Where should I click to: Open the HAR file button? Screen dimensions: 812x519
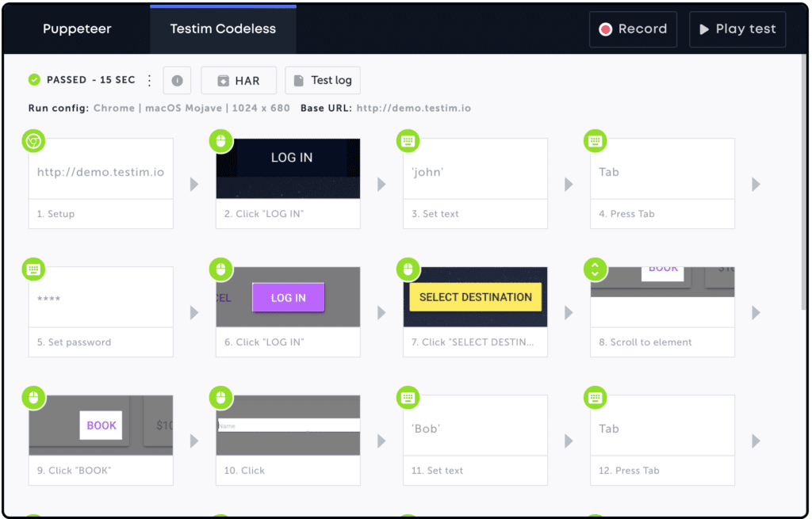pos(239,80)
